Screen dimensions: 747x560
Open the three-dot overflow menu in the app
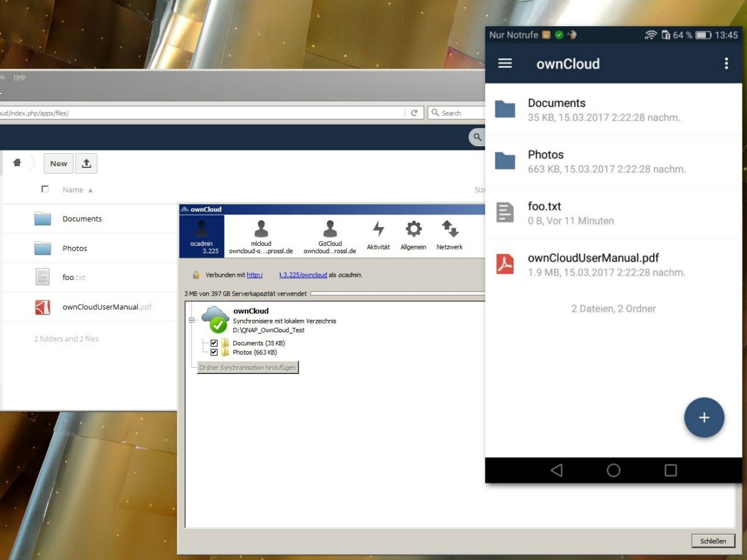tap(726, 63)
